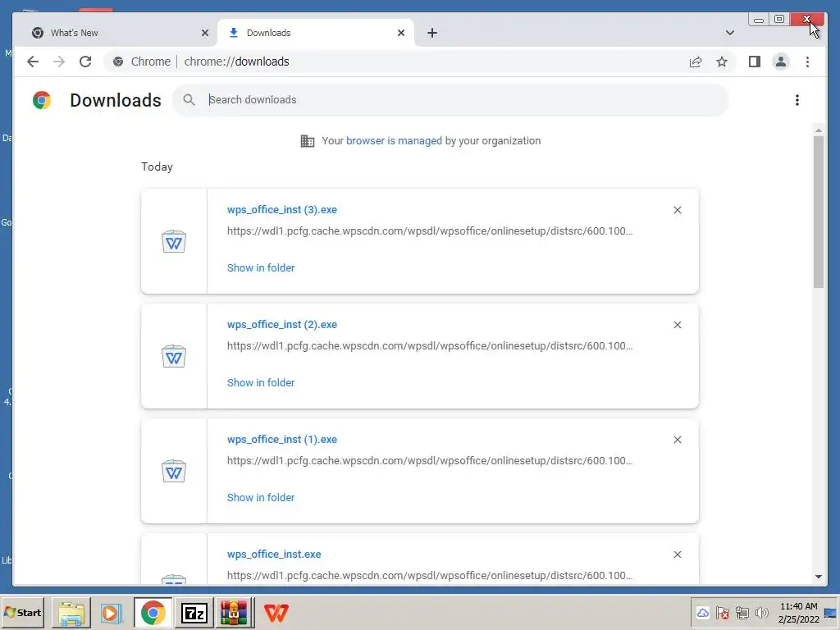Open wps_office_inst (2).exe file link
This screenshot has height=630, width=840.
282,324
